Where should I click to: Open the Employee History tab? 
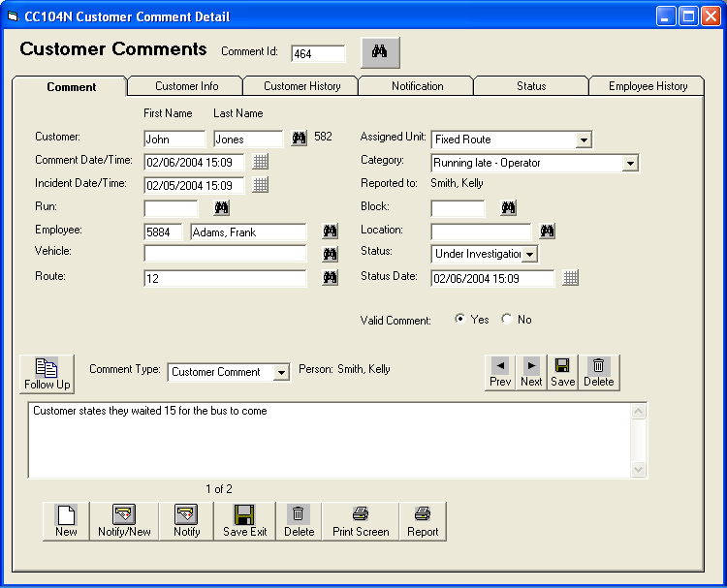pos(648,86)
